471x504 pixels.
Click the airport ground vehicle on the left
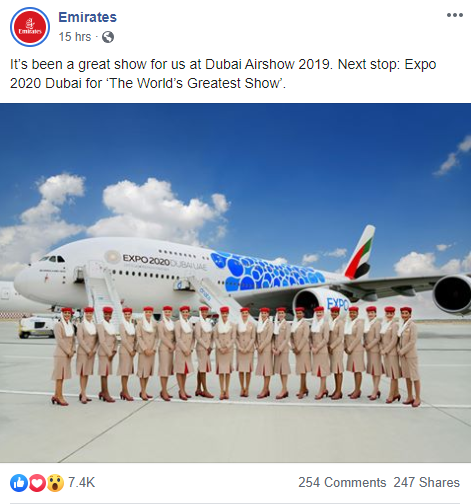(36, 327)
